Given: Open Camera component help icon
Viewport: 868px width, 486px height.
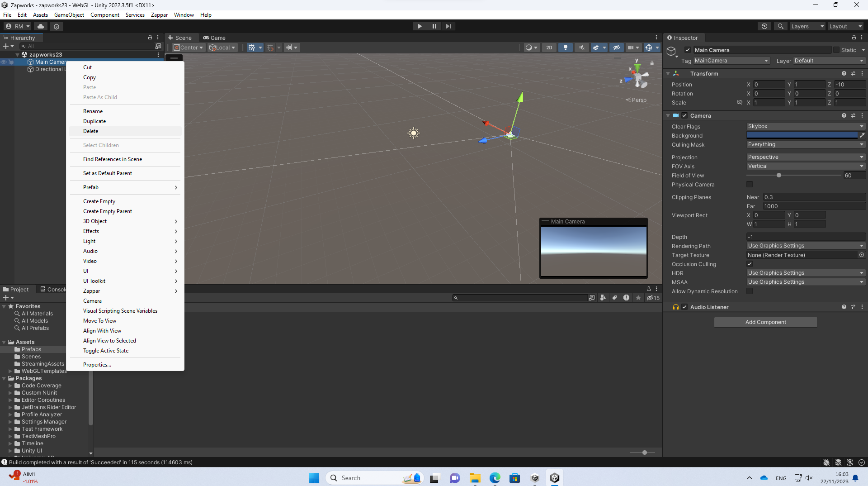Looking at the screenshot, I should point(844,115).
